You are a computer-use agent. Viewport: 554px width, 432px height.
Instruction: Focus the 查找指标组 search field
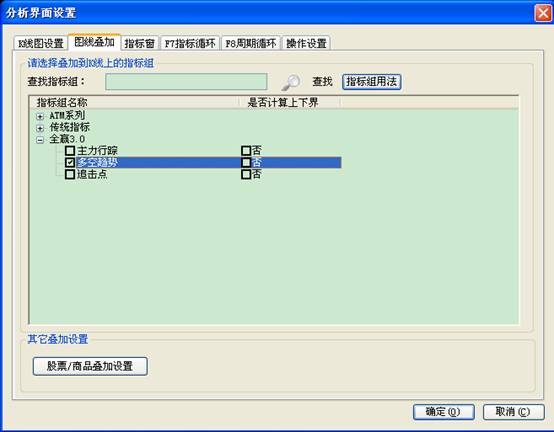point(186,82)
